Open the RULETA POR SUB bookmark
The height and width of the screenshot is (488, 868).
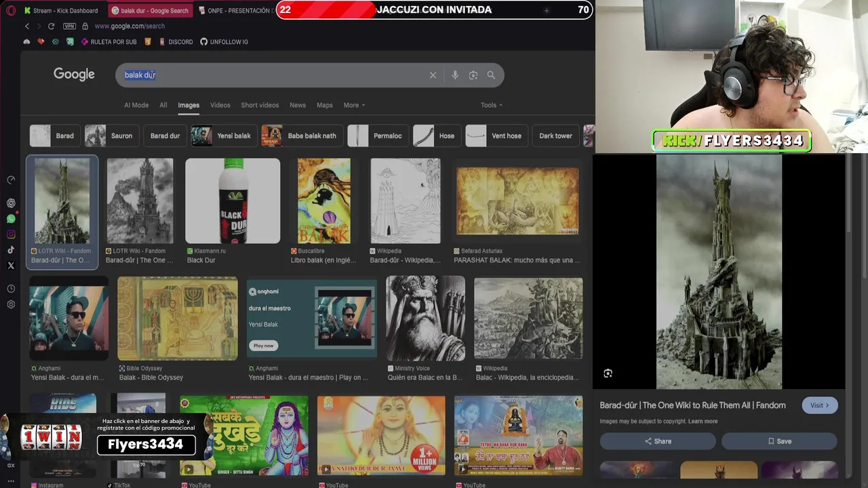coord(108,42)
